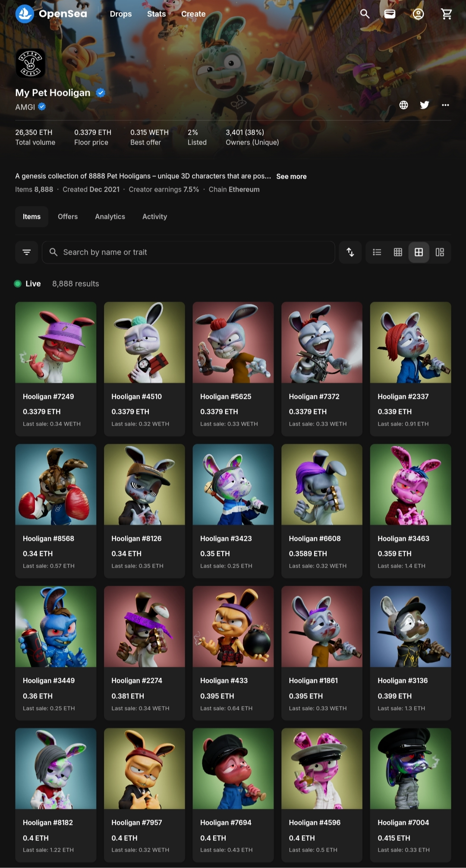Image resolution: width=466 pixels, height=868 pixels.
Task: Open the search magnifier icon in header
Action: [x=365, y=14]
